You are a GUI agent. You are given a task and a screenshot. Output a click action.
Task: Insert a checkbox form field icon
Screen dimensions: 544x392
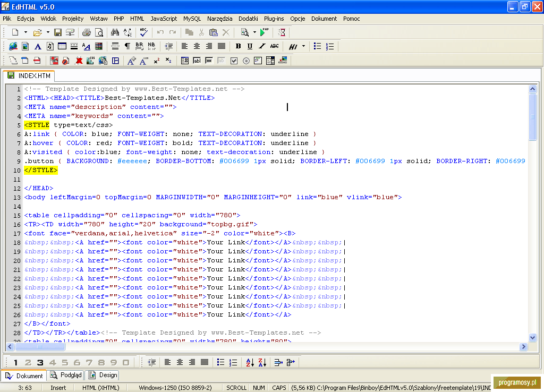tap(234, 61)
